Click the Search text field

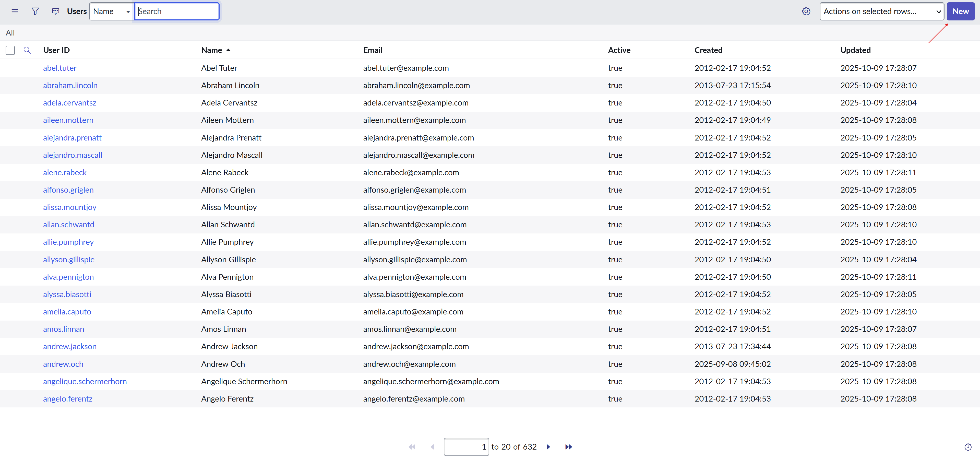coord(177,11)
